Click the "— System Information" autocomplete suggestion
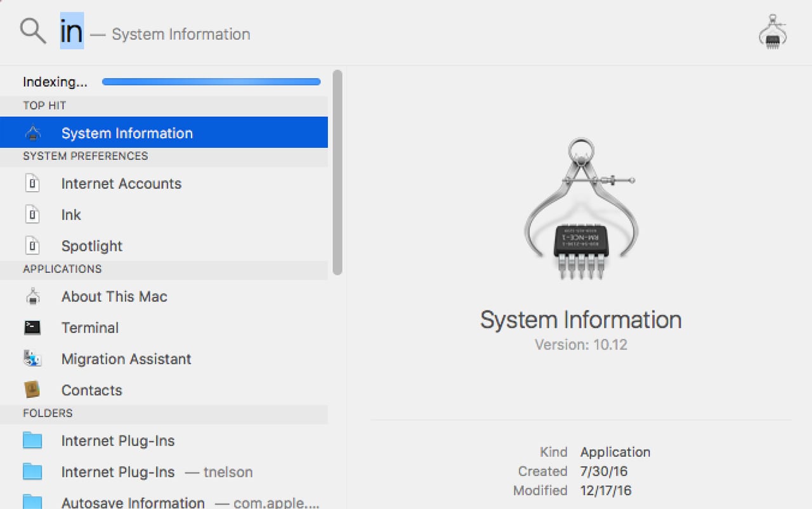 (170, 34)
